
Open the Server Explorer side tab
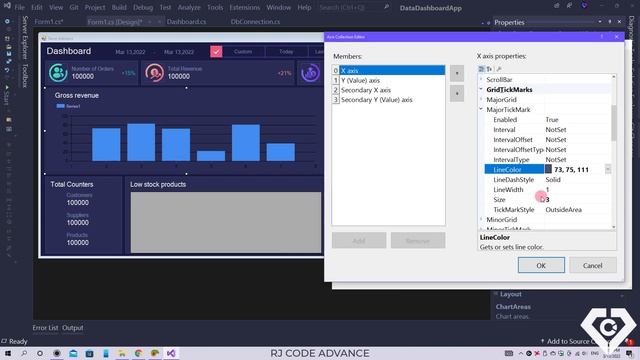(25, 38)
